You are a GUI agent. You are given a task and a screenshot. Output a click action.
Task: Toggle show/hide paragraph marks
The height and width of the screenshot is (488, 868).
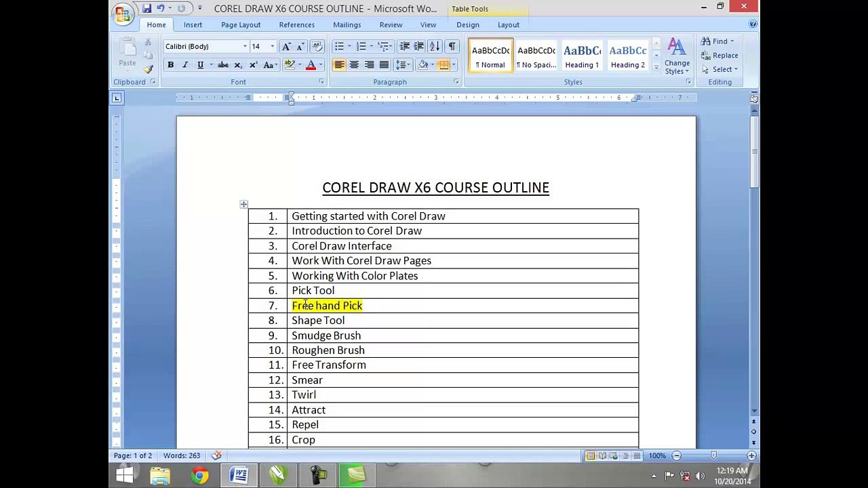[452, 47]
